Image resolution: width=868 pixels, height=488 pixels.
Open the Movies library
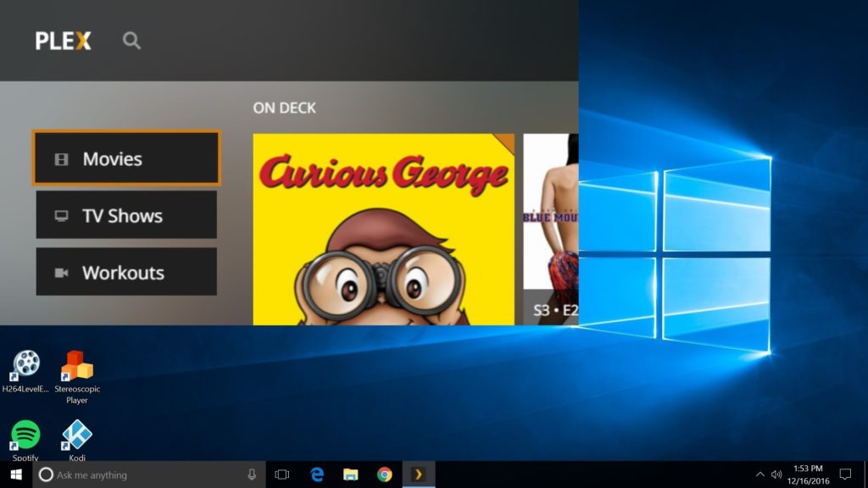pyautogui.click(x=126, y=158)
